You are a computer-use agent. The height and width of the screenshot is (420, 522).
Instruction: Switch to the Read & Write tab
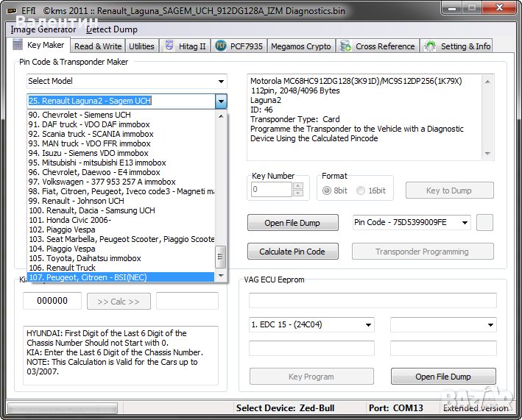(98, 46)
